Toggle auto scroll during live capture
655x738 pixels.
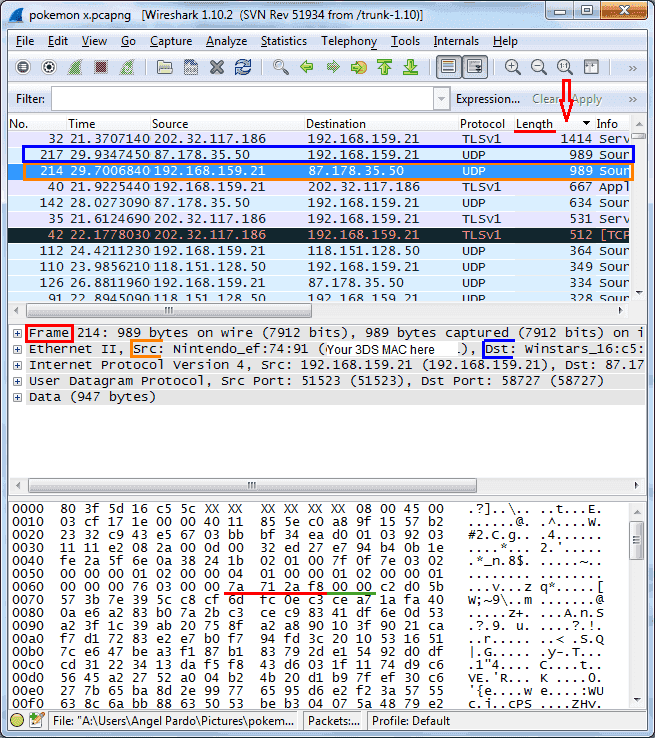pyautogui.click(x=475, y=67)
